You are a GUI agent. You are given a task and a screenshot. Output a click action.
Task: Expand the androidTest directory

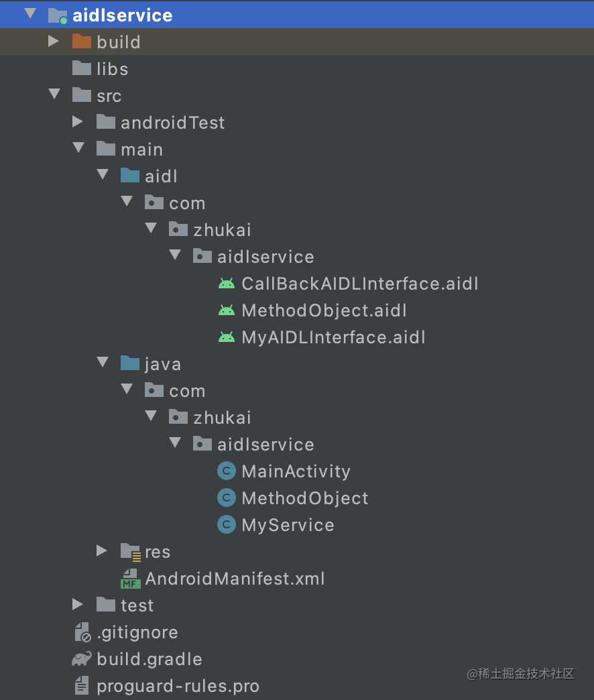coord(78,122)
